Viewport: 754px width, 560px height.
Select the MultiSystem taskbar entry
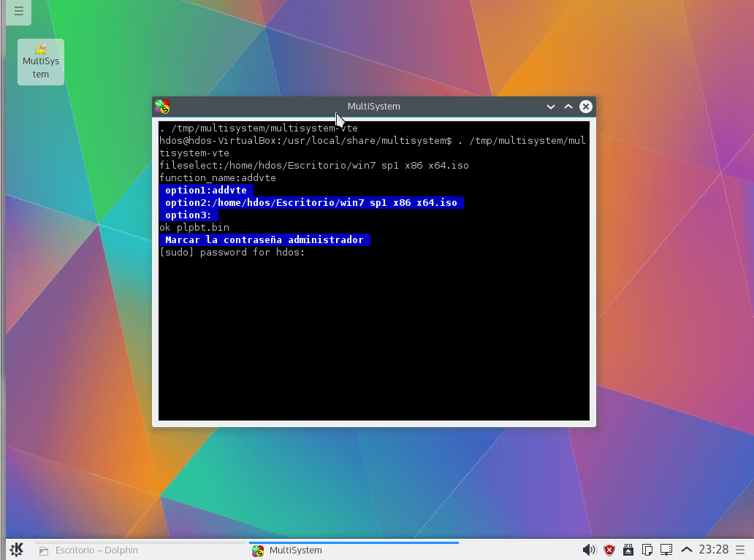[354, 550]
